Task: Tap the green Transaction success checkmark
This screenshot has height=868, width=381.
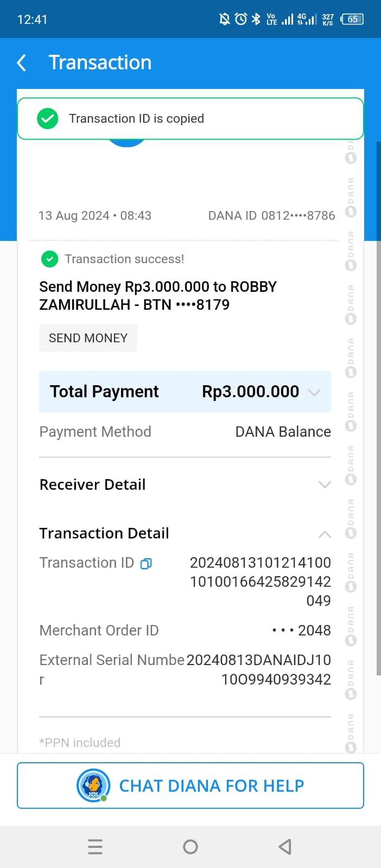Action: (49, 259)
